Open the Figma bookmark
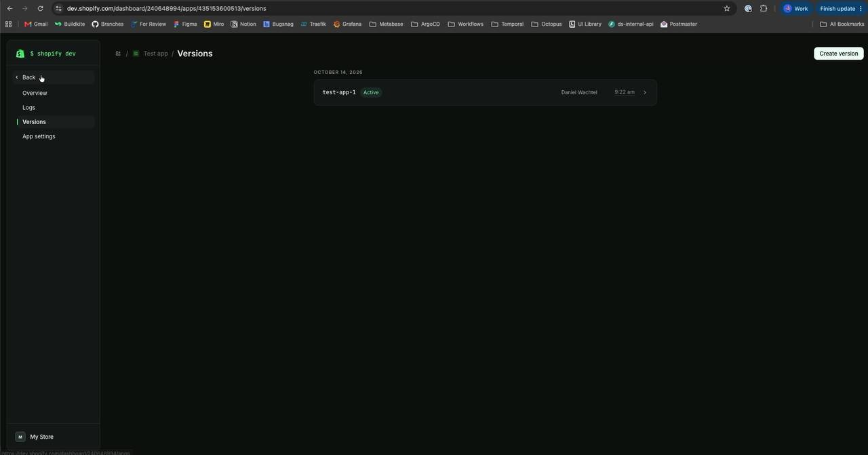Image resolution: width=868 pixels, height=455 pixels. coord(185,24)
